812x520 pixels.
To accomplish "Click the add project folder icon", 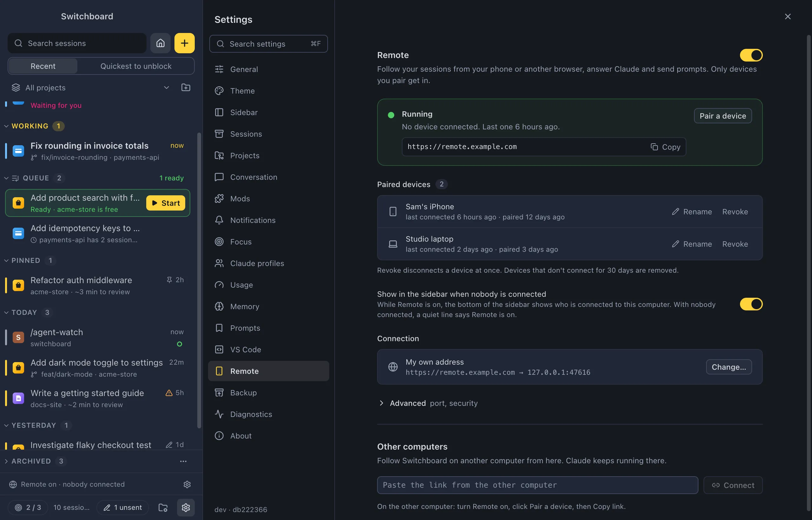I will 186,88.
